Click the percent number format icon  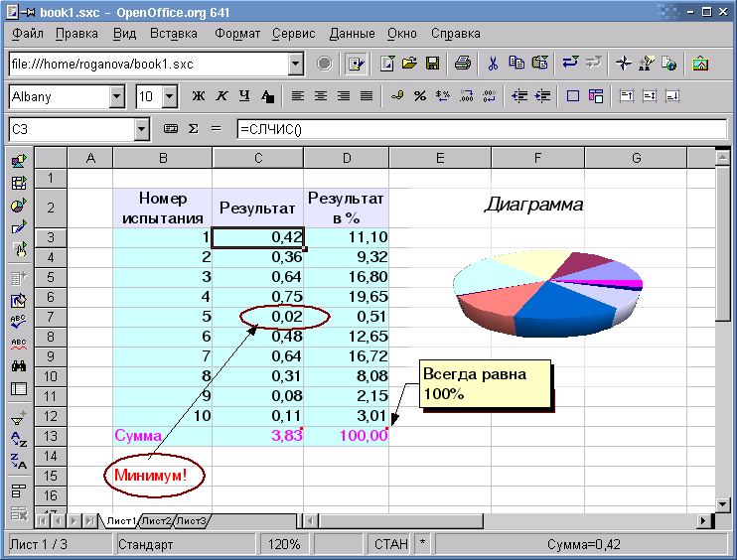pyautogui.click(x=419, y=96)
